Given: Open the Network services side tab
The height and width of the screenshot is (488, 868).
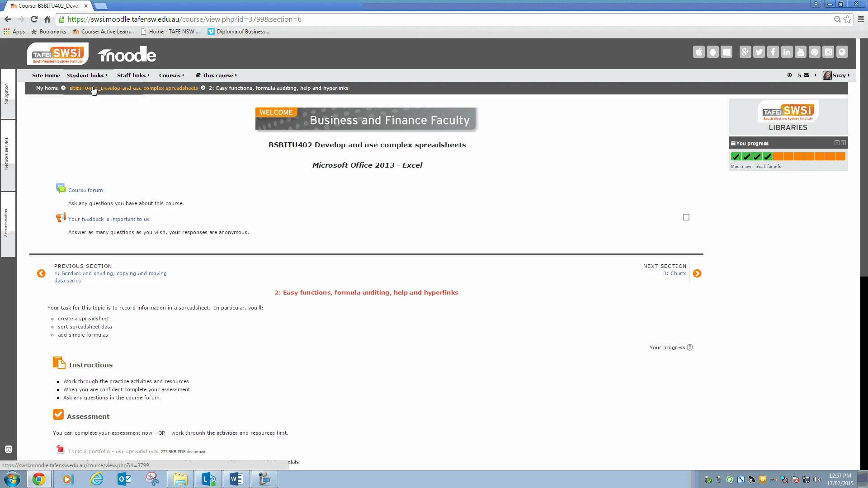Looking at the screenshot, I should point(8,155).
